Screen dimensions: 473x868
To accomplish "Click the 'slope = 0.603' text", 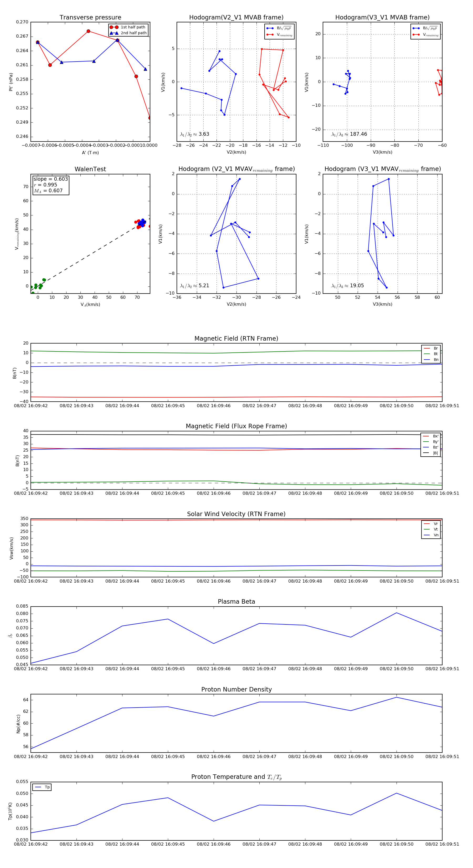I will point(50,179).
